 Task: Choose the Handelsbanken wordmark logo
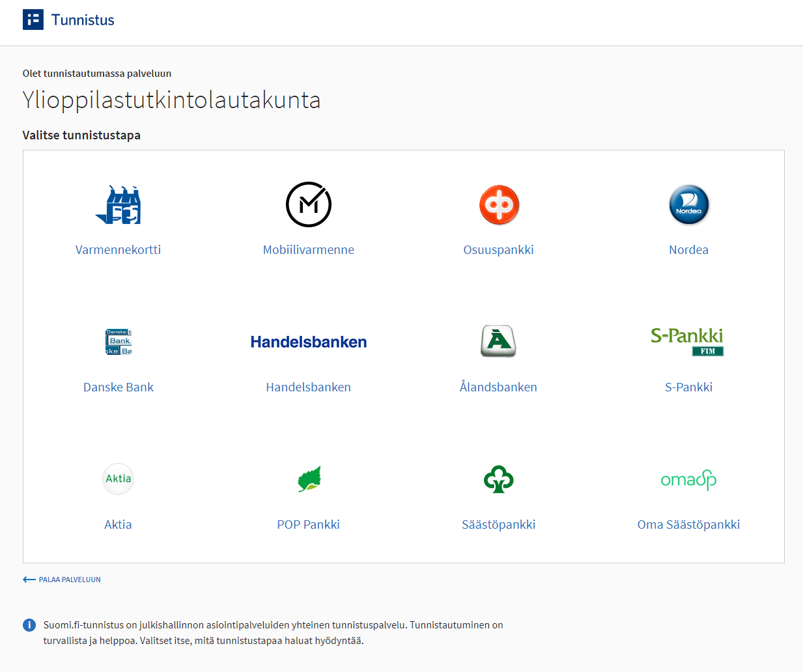click(309, 342)
